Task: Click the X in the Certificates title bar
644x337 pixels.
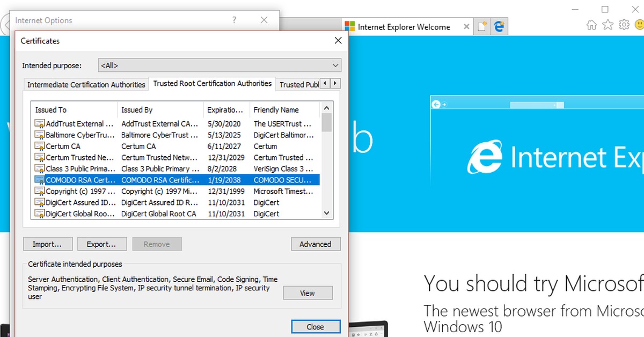Action: pyautogui.click(x=338, y=41)
